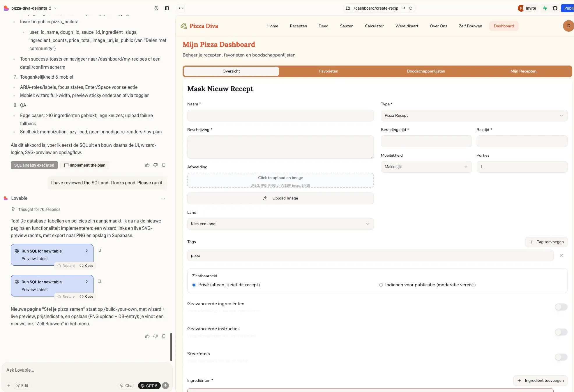Screen dimensions: 574x392
Task: Click Ingrediënt toevoegen button
Action: (540, 381)
